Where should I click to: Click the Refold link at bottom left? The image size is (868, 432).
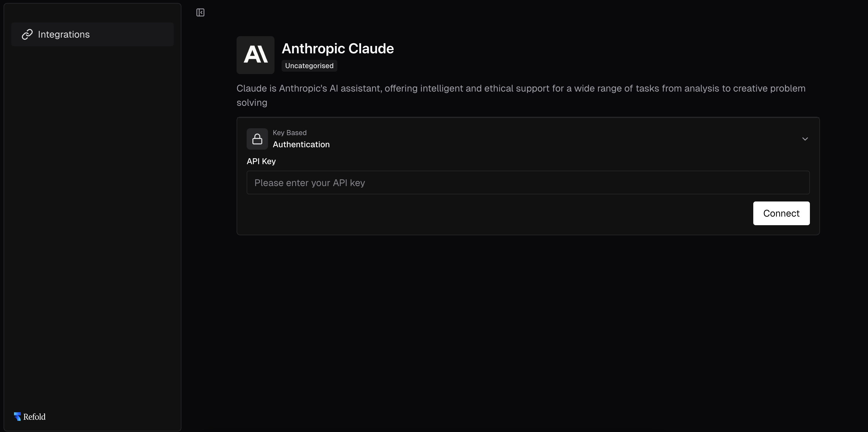coord(34,417)
